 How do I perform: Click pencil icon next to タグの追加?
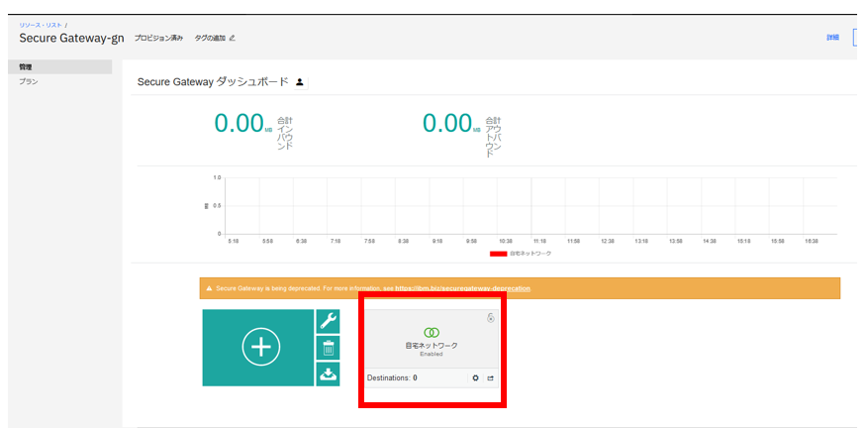[232, 39]
